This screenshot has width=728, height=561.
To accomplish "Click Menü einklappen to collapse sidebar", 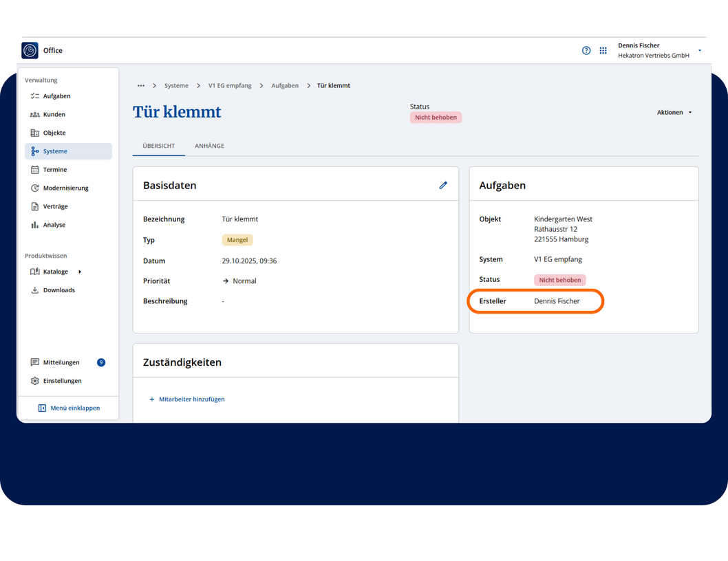I will 69,408.
